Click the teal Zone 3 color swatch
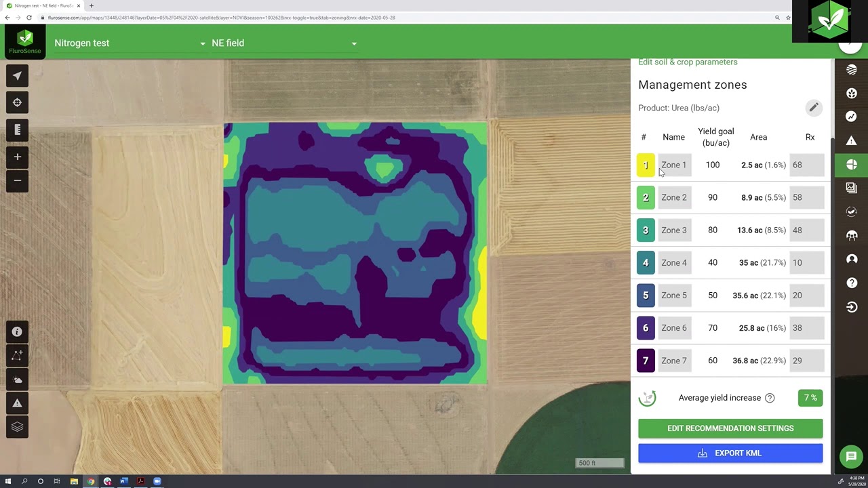Viewport: 868px width, 488px height. (646, 230)
